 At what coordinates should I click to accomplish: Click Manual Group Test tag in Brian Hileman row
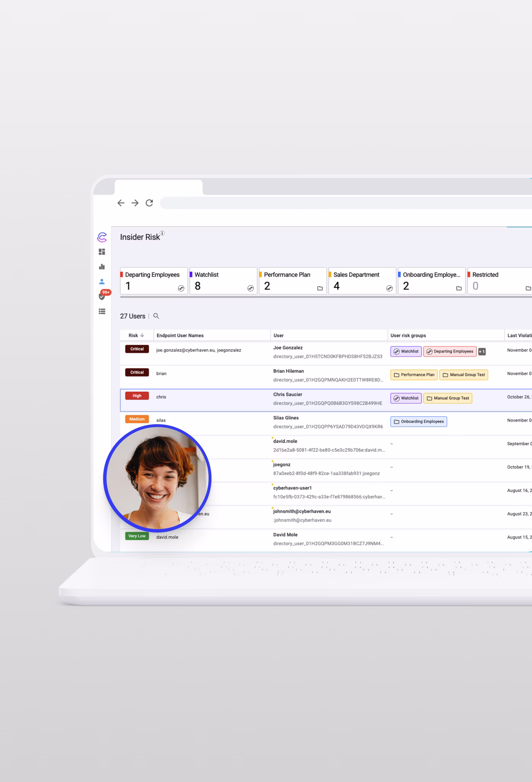464,375
